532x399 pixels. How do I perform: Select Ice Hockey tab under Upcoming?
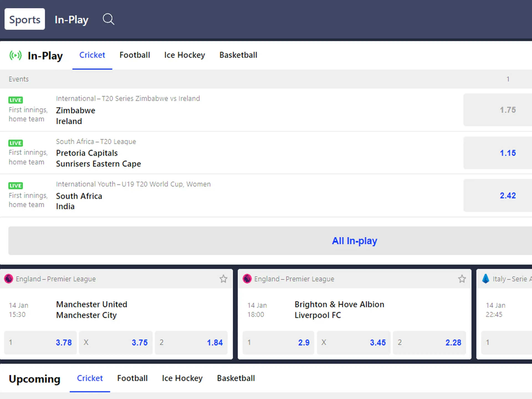[x=182, y=378]
